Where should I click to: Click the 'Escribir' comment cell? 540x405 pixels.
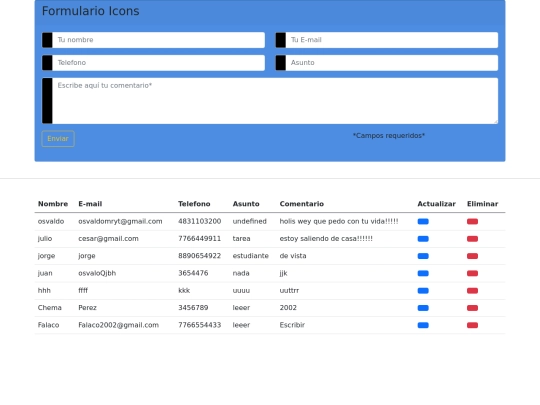tap(292, 325)
